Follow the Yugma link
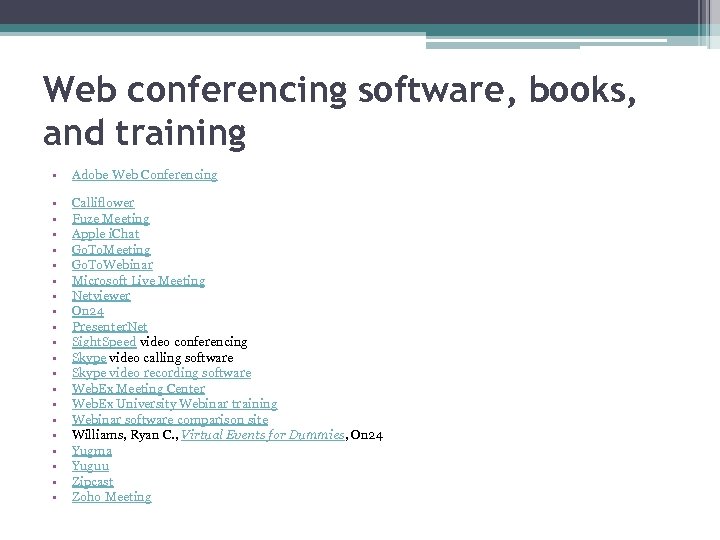The image size is (720, 540). 92,451
